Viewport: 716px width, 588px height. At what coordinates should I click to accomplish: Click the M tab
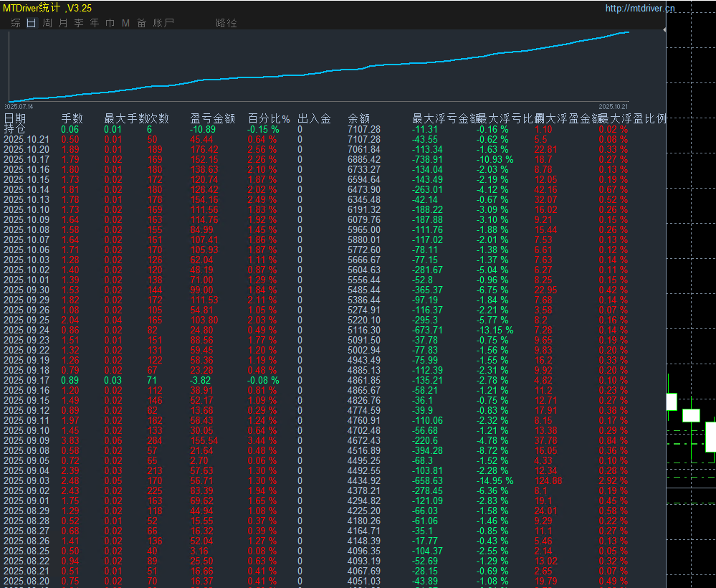pos(125,23)
